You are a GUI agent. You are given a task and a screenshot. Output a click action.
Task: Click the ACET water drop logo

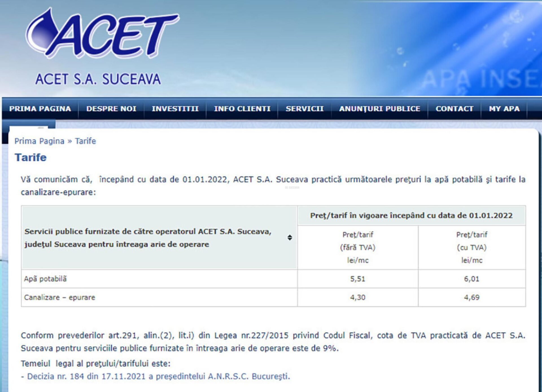click(102, 33)
